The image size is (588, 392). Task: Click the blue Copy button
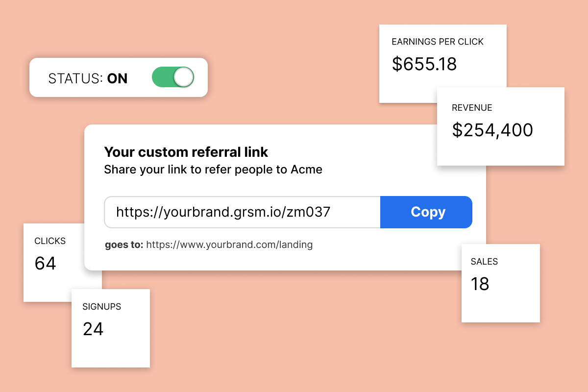pyautogui.click(x=426, y=212)
